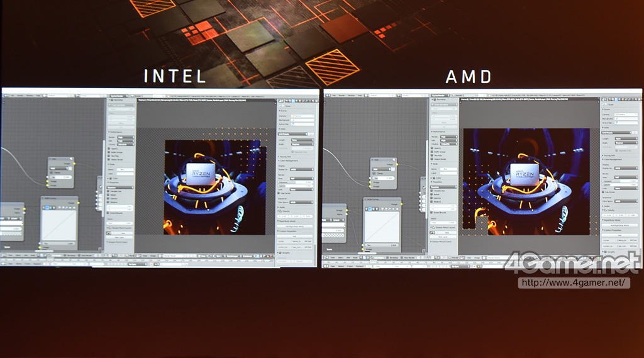644x358 pixels.
Task: Click screen layout browse icon in AMD window
Action: point(367,96)
